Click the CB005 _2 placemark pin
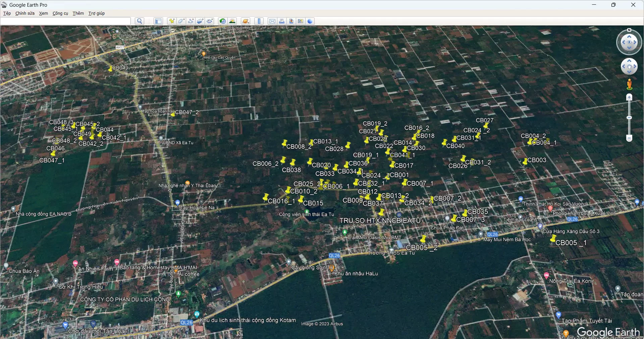Viewport: 644px width, 339px height. coord(423,239)
